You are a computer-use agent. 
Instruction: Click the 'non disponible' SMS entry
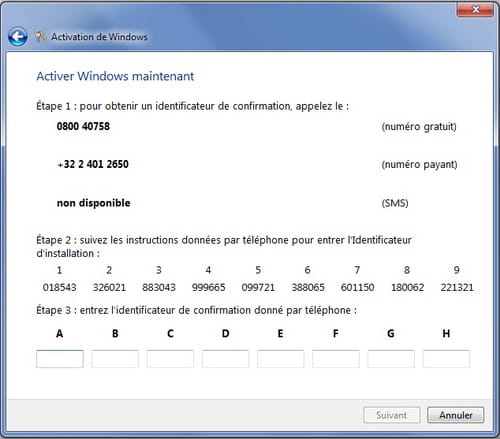point(94,203)
